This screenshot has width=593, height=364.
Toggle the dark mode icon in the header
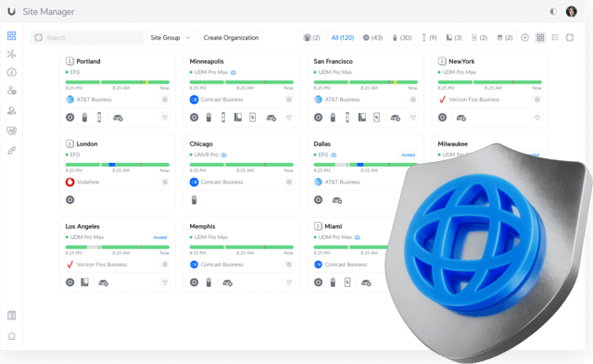click(553, 12)
